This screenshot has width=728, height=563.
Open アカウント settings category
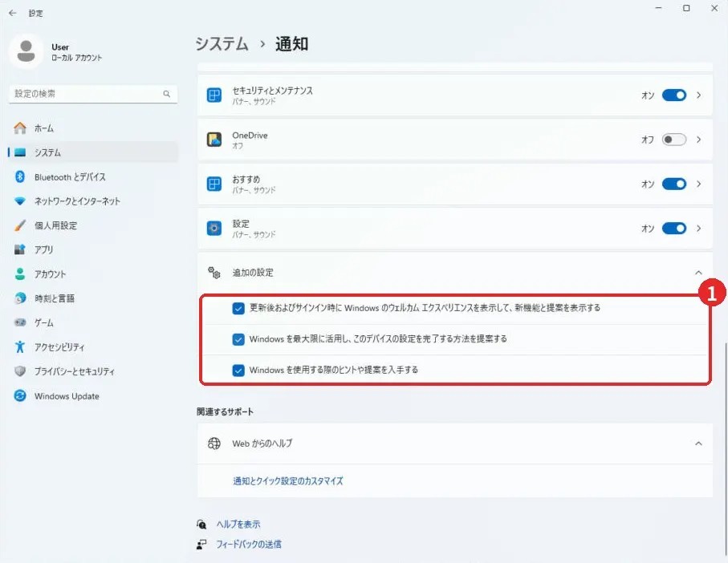click(93, 273)
